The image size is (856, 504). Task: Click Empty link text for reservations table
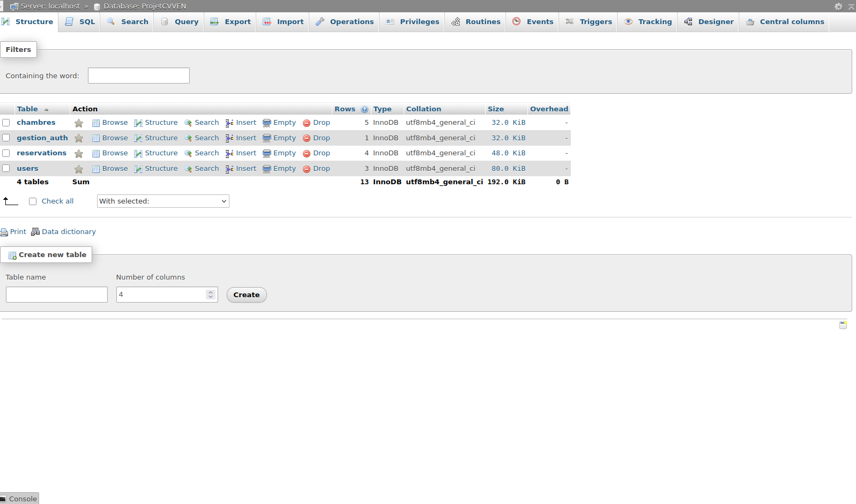coord(285,153)
